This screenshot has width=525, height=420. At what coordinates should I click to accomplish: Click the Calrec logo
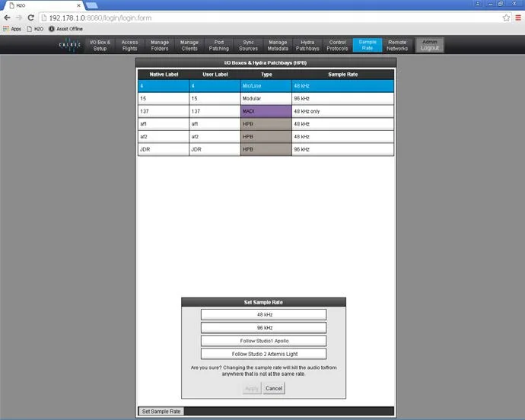click(70, 45)
